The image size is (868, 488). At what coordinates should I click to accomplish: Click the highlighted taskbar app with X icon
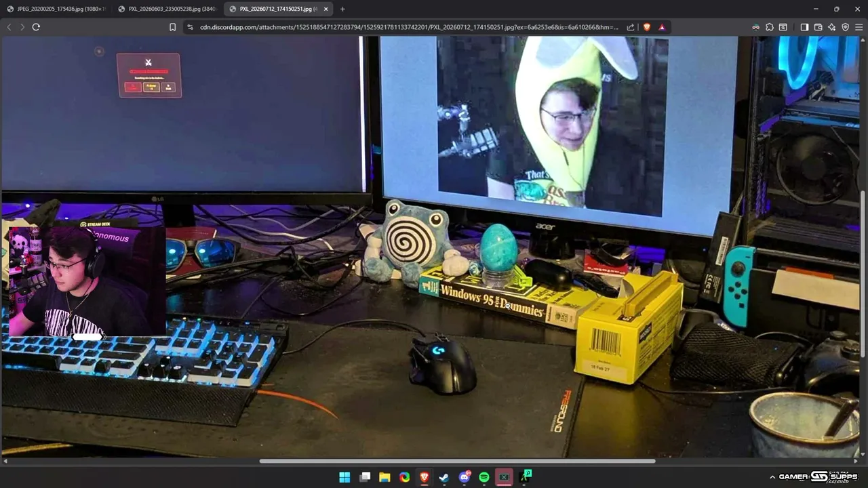click(x=504, y=477)
